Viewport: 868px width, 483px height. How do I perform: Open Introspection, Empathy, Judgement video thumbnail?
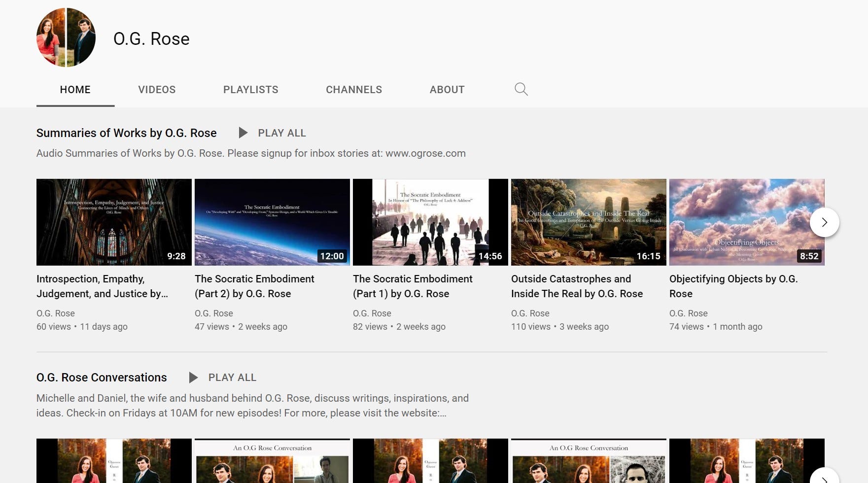tap(114, 222)
